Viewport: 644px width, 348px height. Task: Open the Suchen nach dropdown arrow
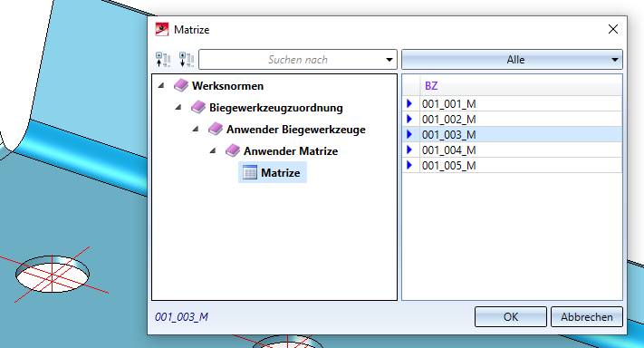389,60
